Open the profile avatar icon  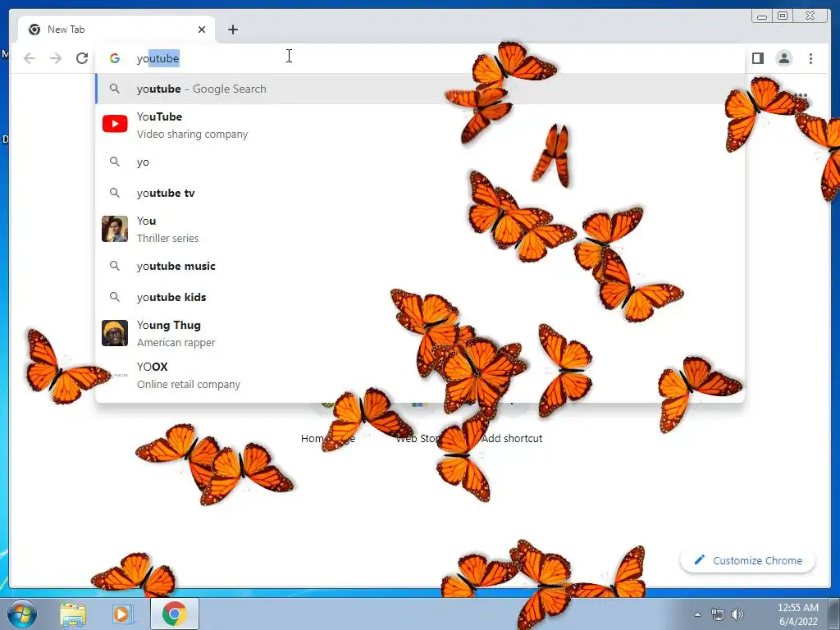coord(783,58)
